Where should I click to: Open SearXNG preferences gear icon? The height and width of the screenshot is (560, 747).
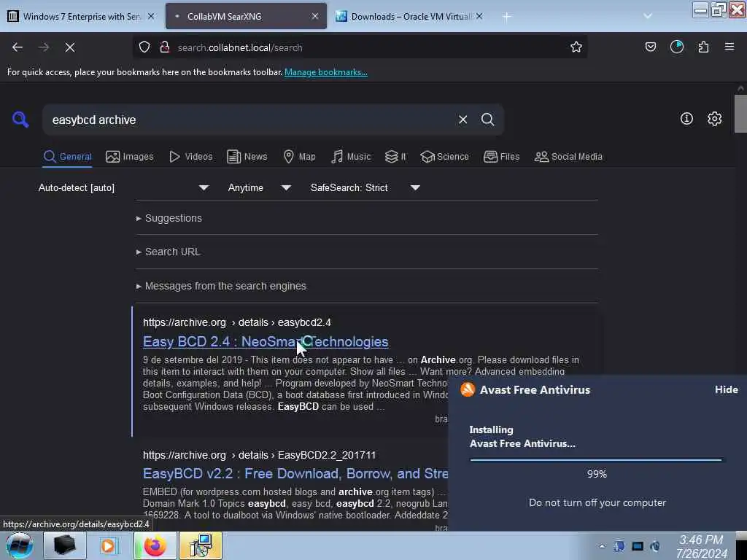[714, 119]
